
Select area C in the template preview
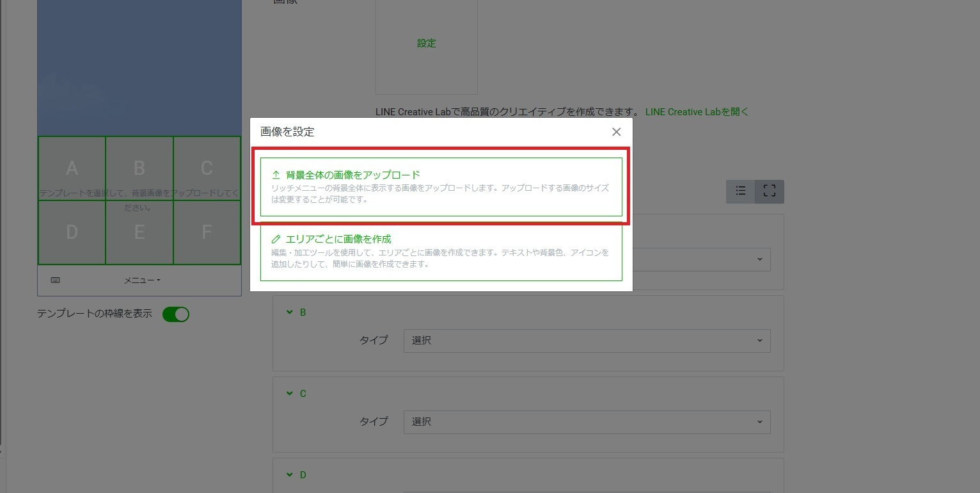tap(207, 168)
